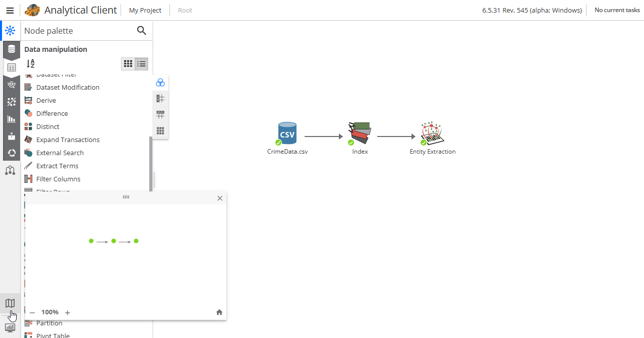Click the CrimeData.csv node
Image resolution: width=644 pixels, height=338 pixels.
click(x=287, y=134)
